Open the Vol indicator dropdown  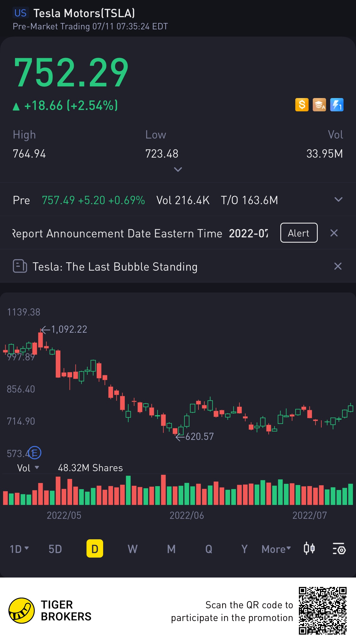pyautogui.click(x=28, y=468)
